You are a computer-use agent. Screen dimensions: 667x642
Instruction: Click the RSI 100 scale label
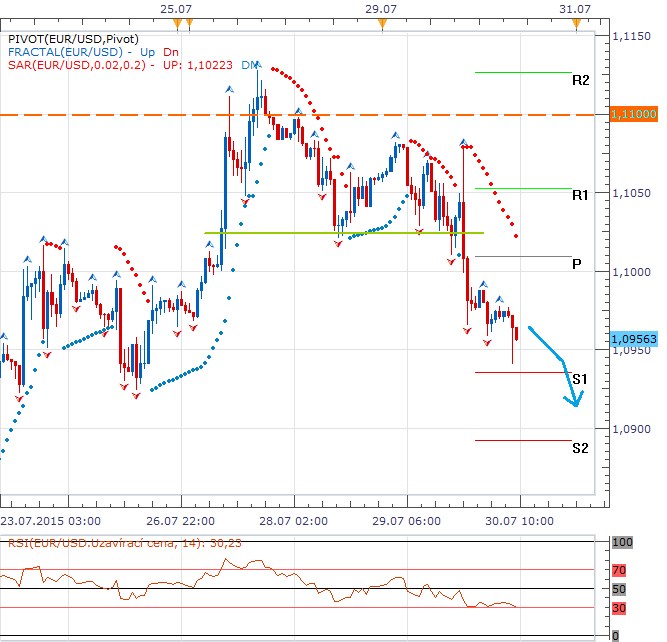coord(622,542)
